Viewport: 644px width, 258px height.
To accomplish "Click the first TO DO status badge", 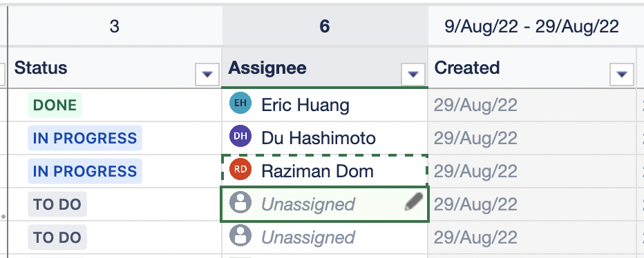I will tap(57, 204).
